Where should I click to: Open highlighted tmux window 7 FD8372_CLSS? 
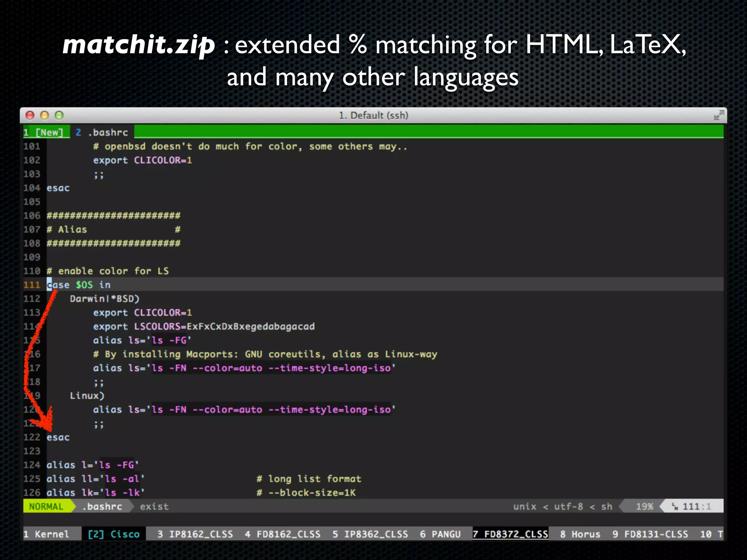[510, 534]
